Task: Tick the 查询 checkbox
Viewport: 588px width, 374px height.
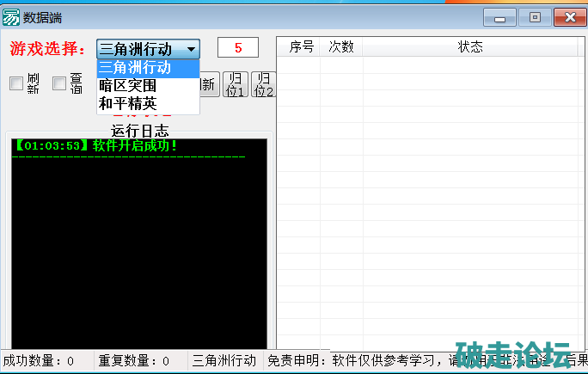Action: [59, 83]
